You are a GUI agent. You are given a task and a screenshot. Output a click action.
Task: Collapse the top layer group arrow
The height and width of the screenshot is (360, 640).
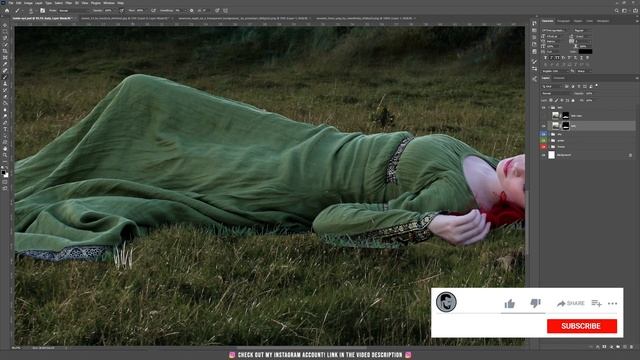point(549,108)
